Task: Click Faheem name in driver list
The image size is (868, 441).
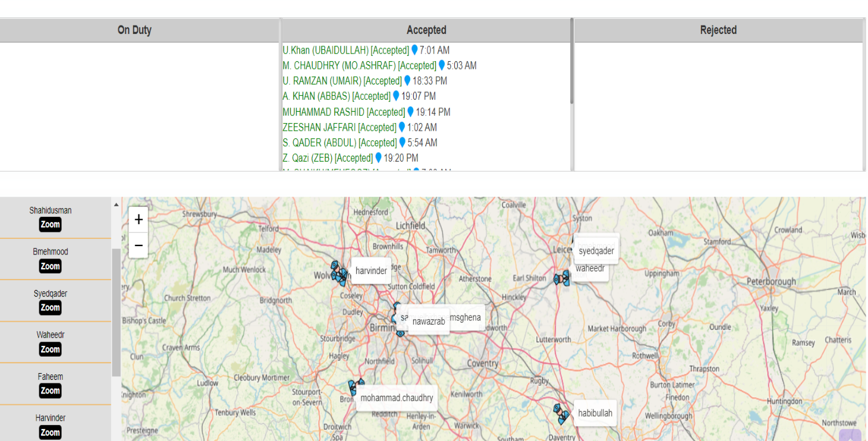Action: [51, 377]
